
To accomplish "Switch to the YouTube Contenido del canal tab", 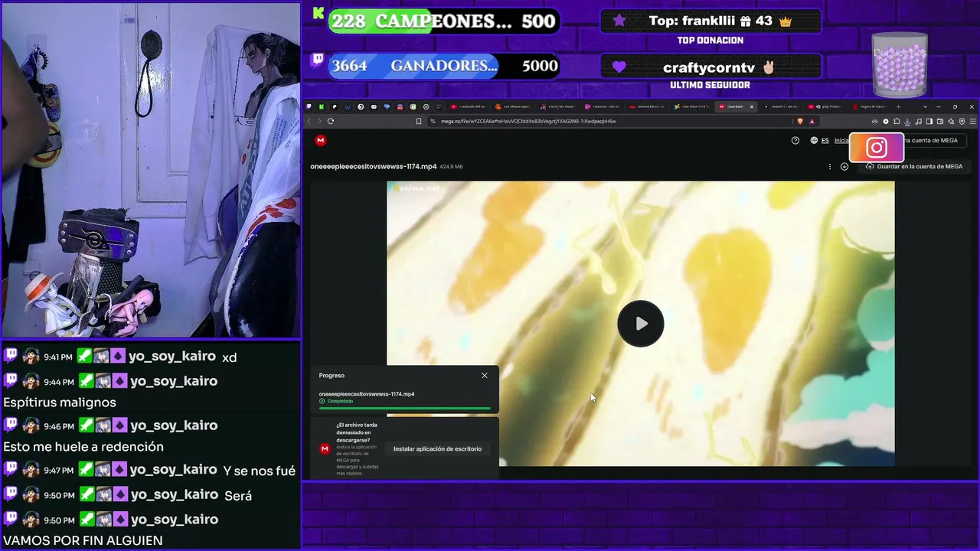I will click(x=469, y=106).
